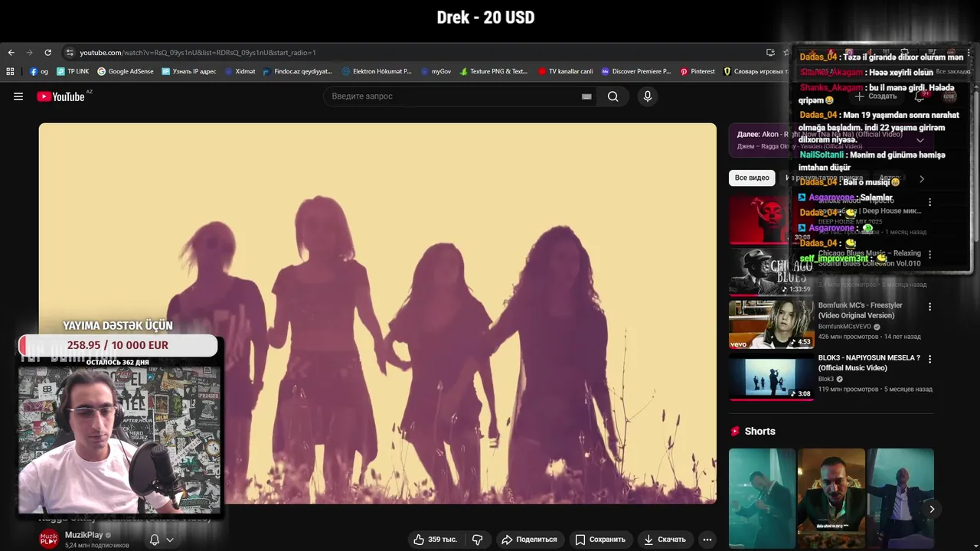
Task: Open the Pinterest bookmark
Action: point(697,71)
